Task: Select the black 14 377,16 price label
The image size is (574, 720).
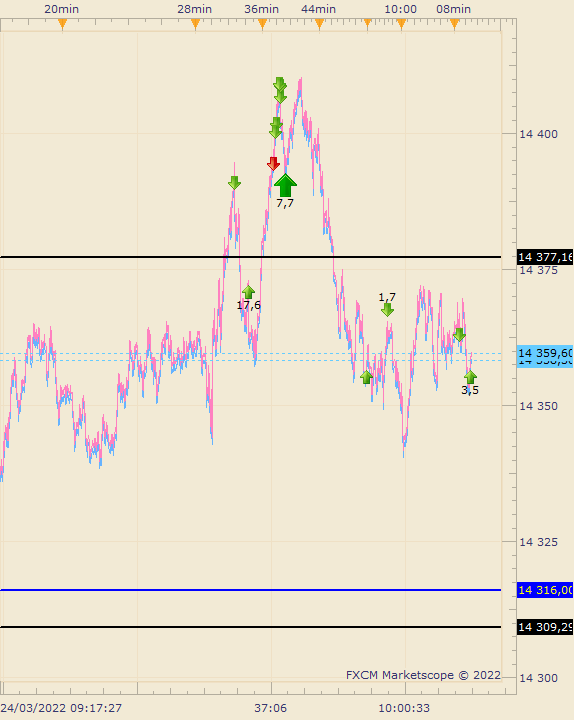Action: pos(545,257)
